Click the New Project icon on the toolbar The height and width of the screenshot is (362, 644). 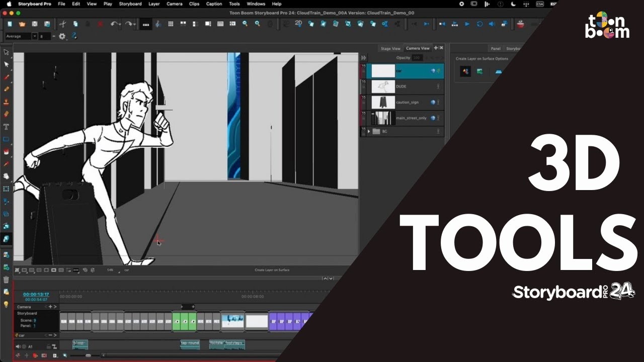click(10, 24)
